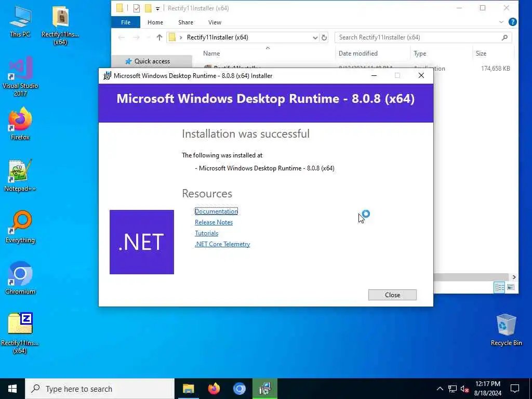Select Rectify11Installer (x64) folder on desktop top

(60, 25)
